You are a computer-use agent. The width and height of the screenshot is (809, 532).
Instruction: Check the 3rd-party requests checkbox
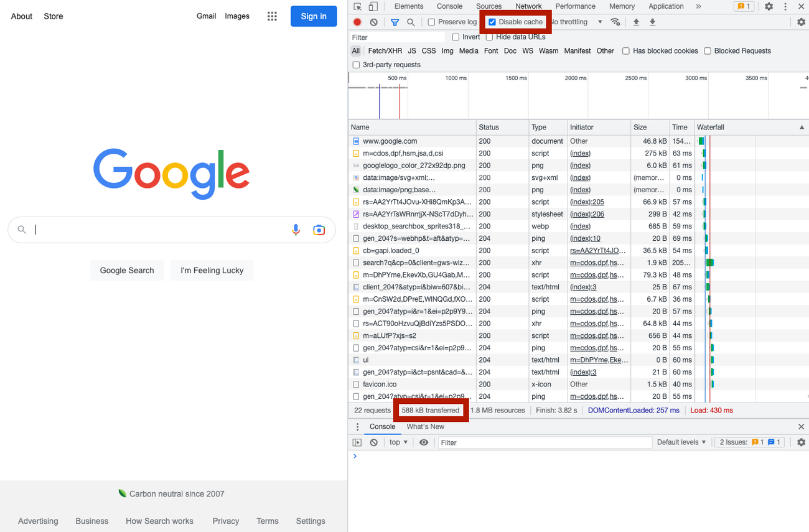[x=356, y=65]
